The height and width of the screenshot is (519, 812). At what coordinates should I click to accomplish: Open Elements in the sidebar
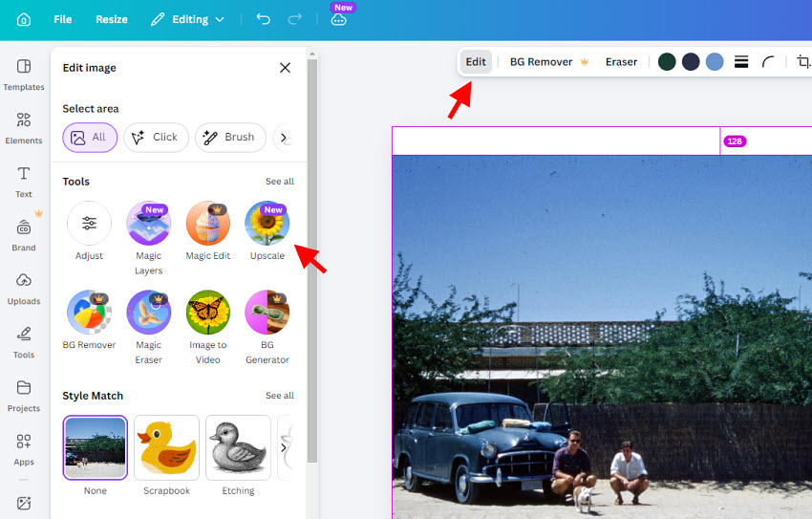tap(24, 128)
